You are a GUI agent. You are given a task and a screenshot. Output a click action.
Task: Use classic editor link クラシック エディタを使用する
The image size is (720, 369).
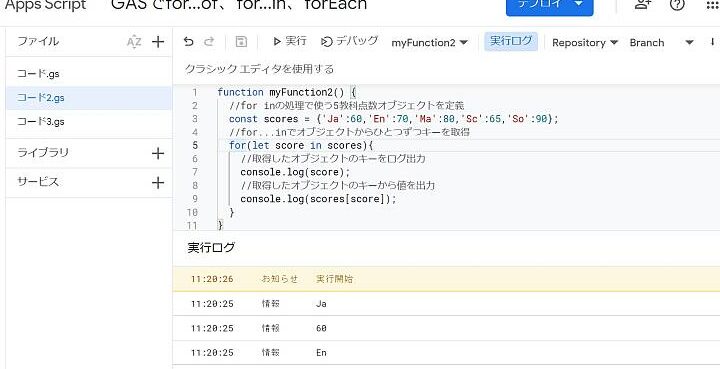(x=259, y=69)
